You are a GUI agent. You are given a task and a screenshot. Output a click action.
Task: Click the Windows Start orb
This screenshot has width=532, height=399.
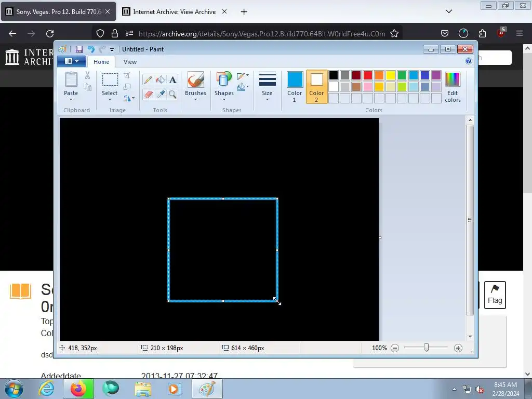pyautogui.click(x=14, y=389)
